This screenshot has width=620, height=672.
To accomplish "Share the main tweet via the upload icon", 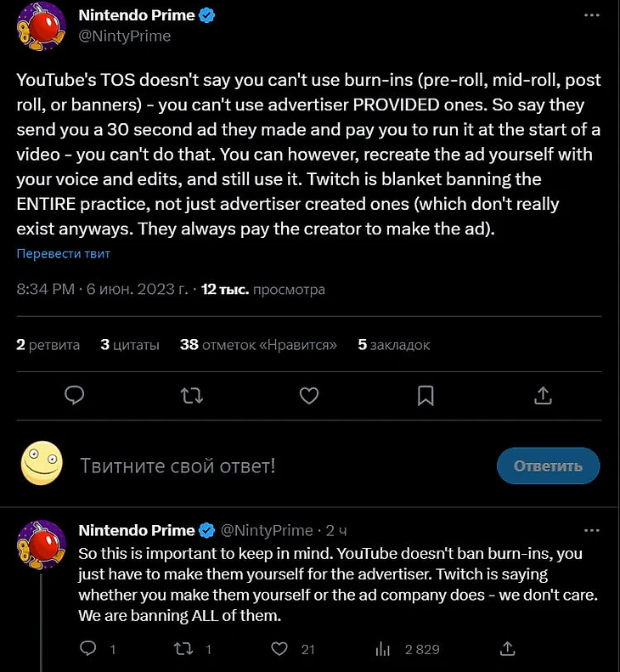I will click(x=543, y=395).
